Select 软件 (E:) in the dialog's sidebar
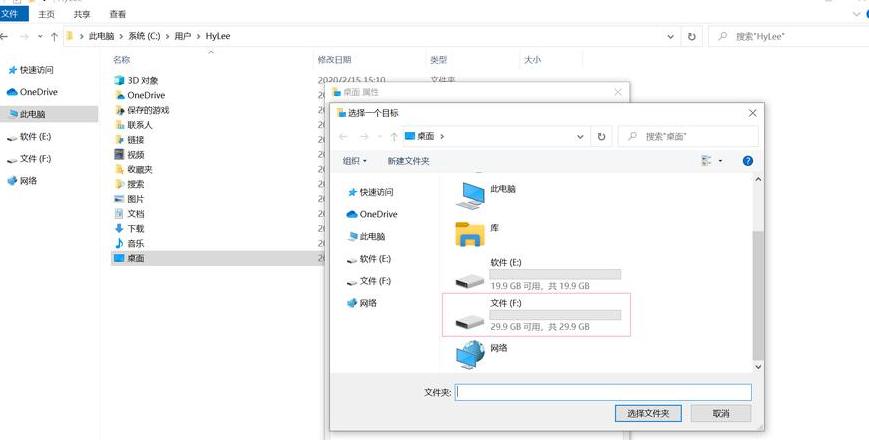This screenshot has height=440, width=869. (x=369, y=259)
